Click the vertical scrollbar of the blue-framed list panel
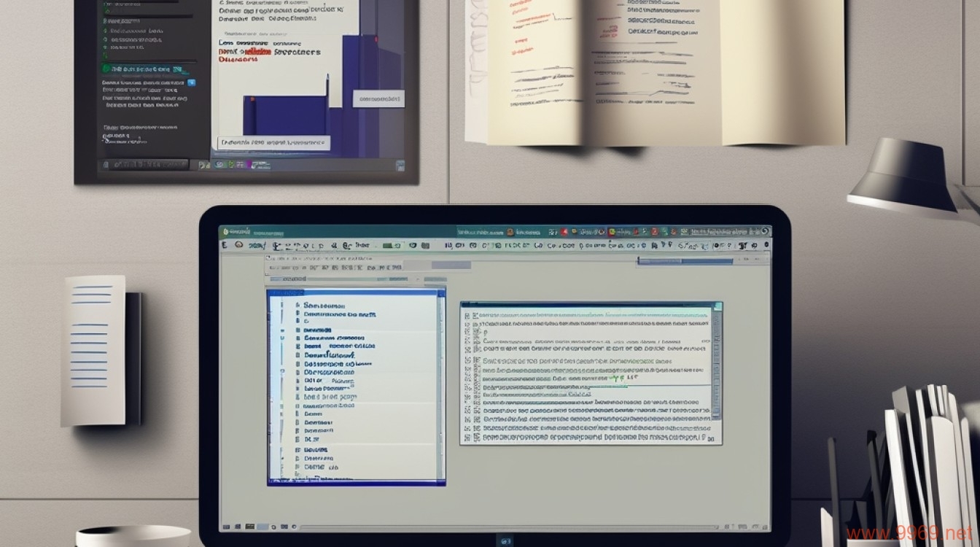 [440, 387]
